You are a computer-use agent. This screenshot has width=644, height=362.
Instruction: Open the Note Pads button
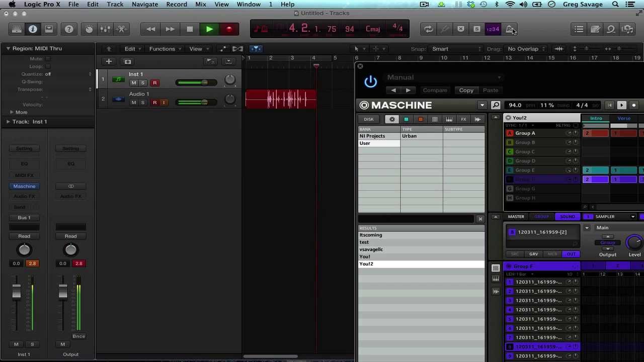coord(595,29)
